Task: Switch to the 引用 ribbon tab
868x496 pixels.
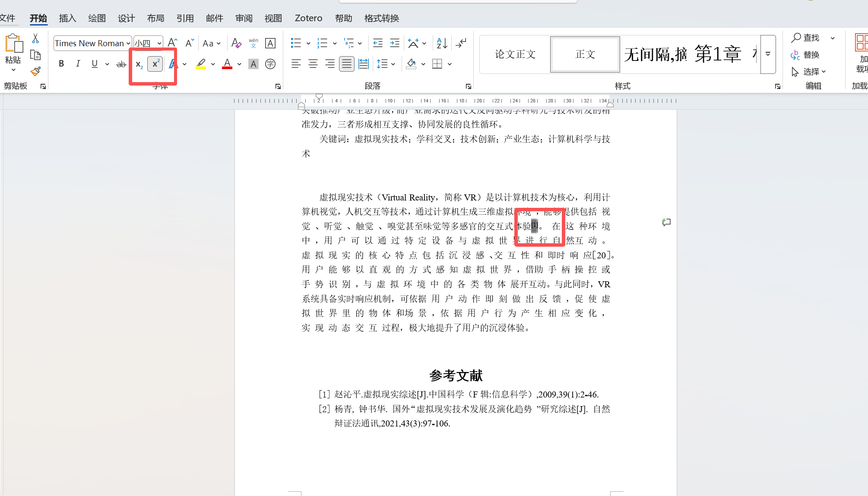Action: (185, 18)
